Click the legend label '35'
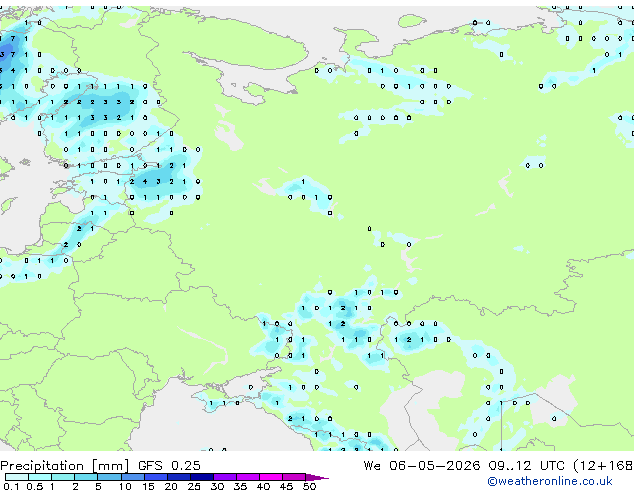Image resolution: width=634 pixels, height=490 pixels. pos(240,486)
